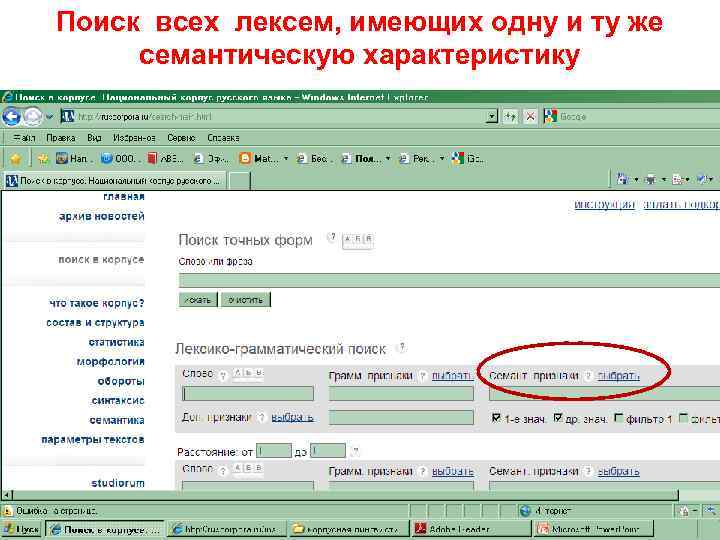
Task: Expand the address bar dropdown arrow
Action: (492, 117)
